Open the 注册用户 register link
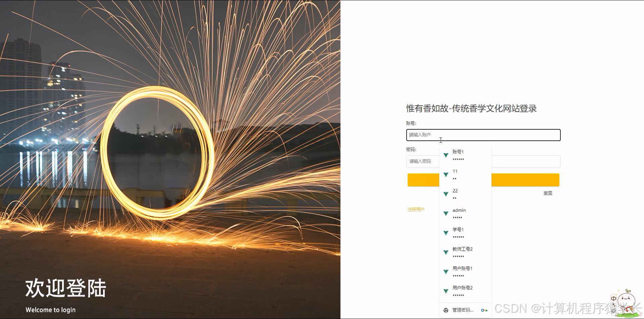The width and height of the screenshot is (644, 319). (416, 209)
